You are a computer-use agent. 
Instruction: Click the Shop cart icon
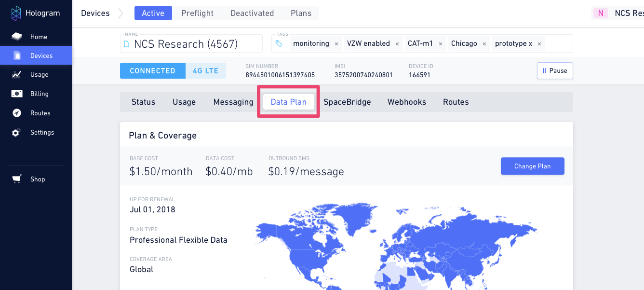click(17, 179)
